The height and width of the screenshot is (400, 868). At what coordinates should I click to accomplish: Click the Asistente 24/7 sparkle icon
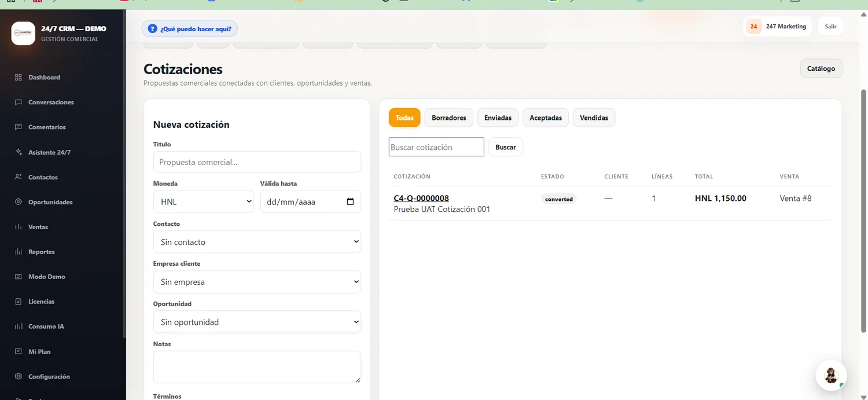pyautogui.click(x=18, y=152)
